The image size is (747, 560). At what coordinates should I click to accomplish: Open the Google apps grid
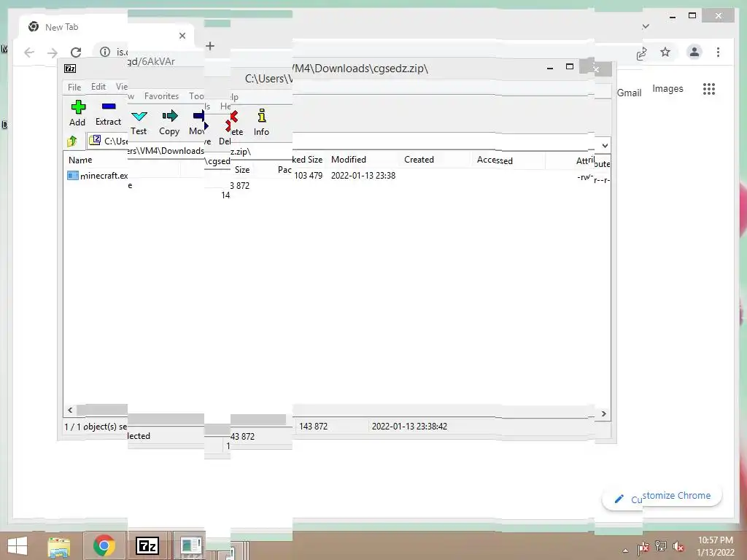pos(709,88)
